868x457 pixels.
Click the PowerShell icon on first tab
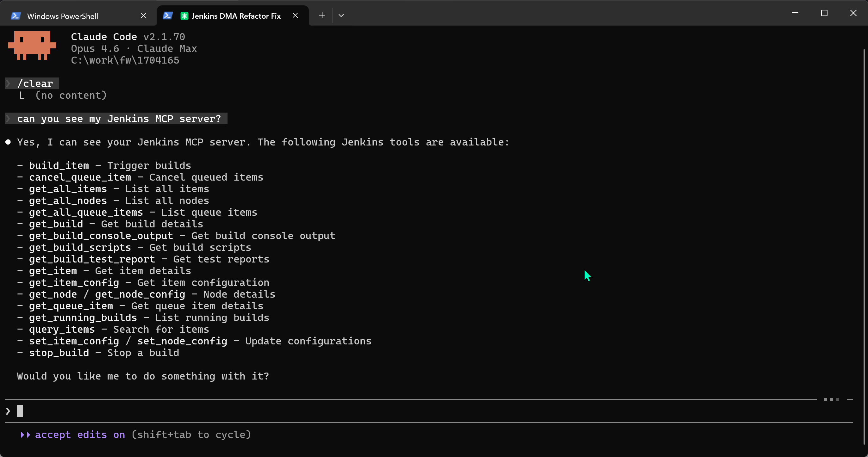tap(16, 16)
